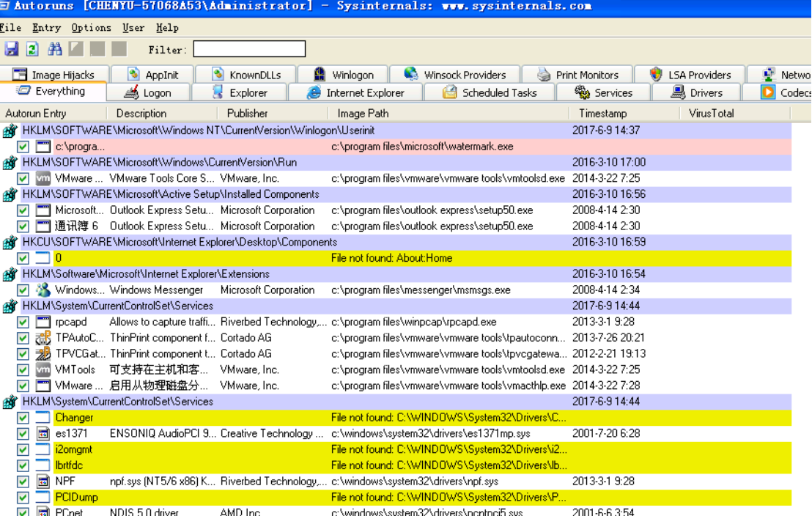The image size is (812, 516).
Task: Uncheck the i2omgmt driver entry
Action: click(x=23, y=450)
